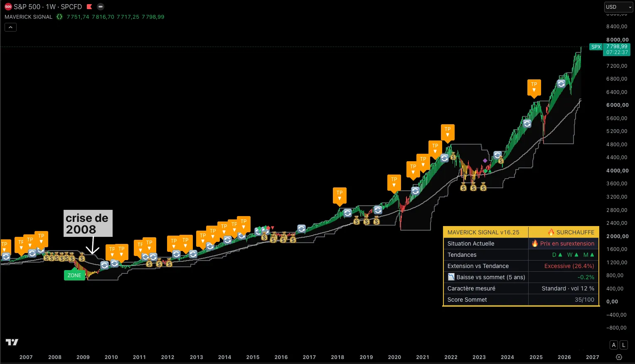635x364 pixels.
Task: Click the red S&P 500 symbol logo
Action: [x=8, y=7]
